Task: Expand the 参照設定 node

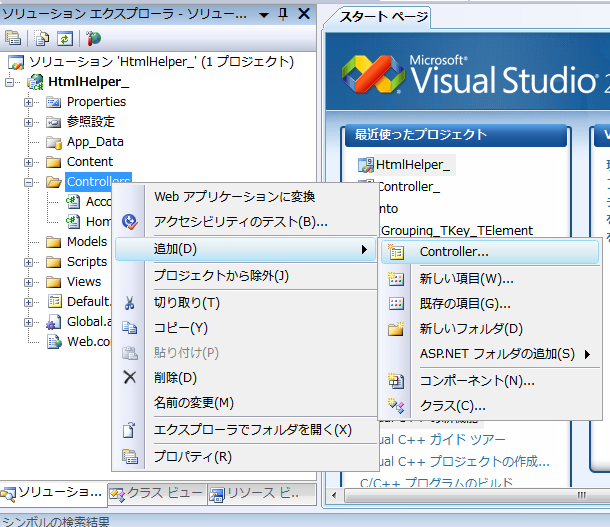Action: (x=28, y=122)
